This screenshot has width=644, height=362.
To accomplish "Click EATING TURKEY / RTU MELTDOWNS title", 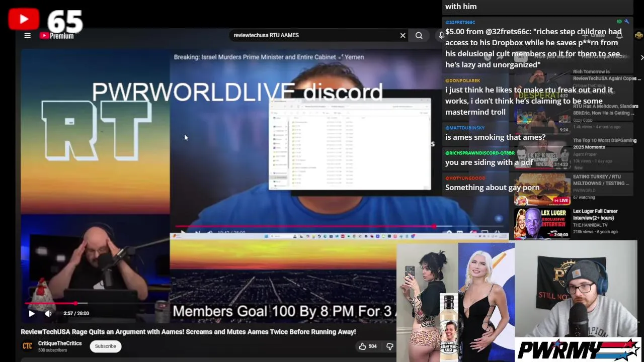I will [x=601, y=180].
